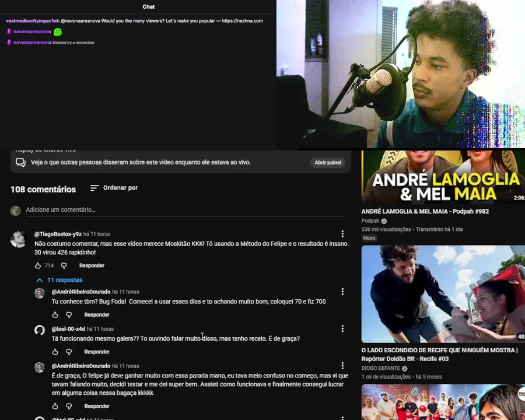
Task: Open 'O LADO ESCONDIDO DE RECIFE' video title
Action: coord(439,354)
